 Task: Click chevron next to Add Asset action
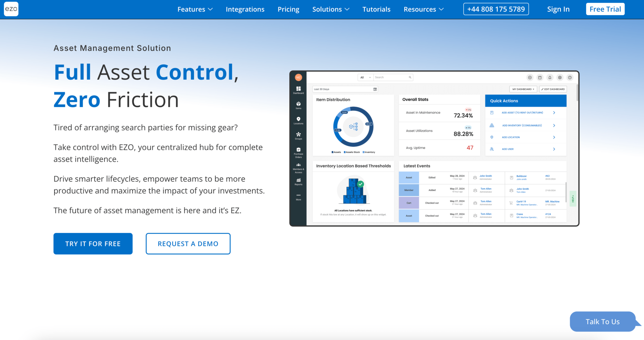click(x=554, y=113)
